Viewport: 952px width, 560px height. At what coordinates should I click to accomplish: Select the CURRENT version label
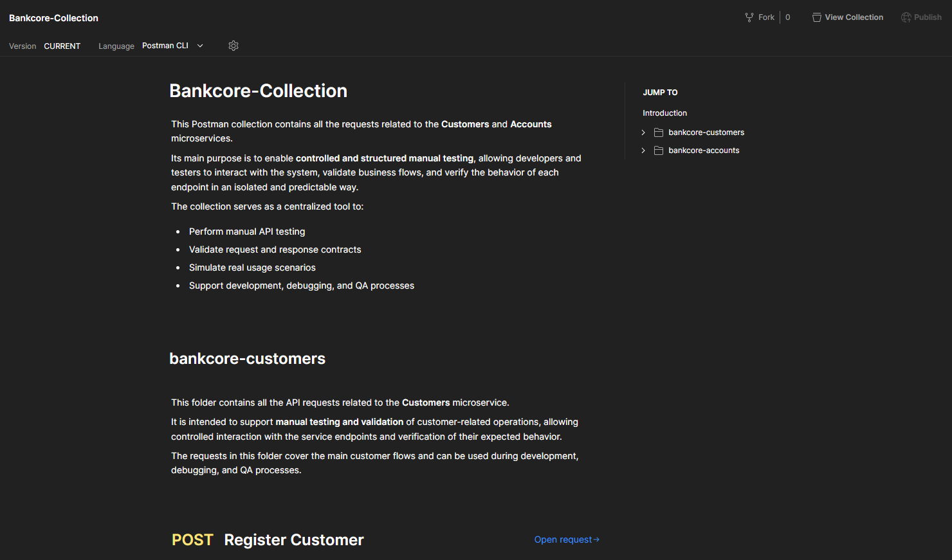point(62,46)
